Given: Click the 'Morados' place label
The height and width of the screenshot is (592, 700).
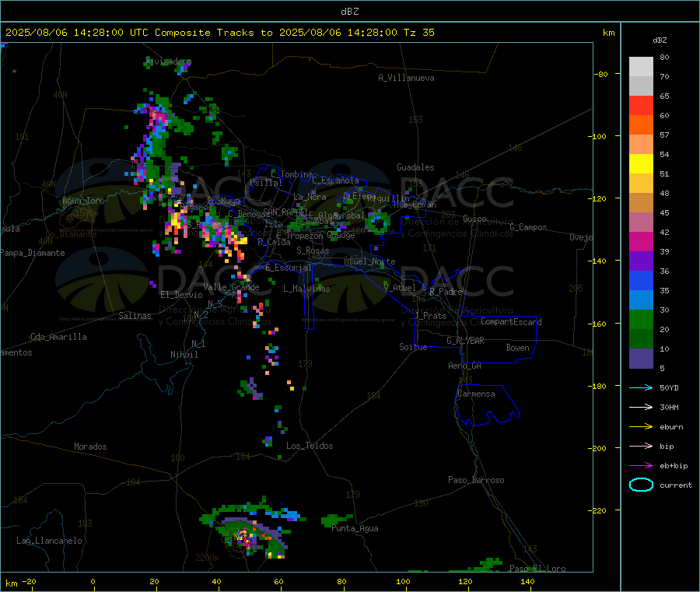Looking at the screenshot, I should point(91,447).
